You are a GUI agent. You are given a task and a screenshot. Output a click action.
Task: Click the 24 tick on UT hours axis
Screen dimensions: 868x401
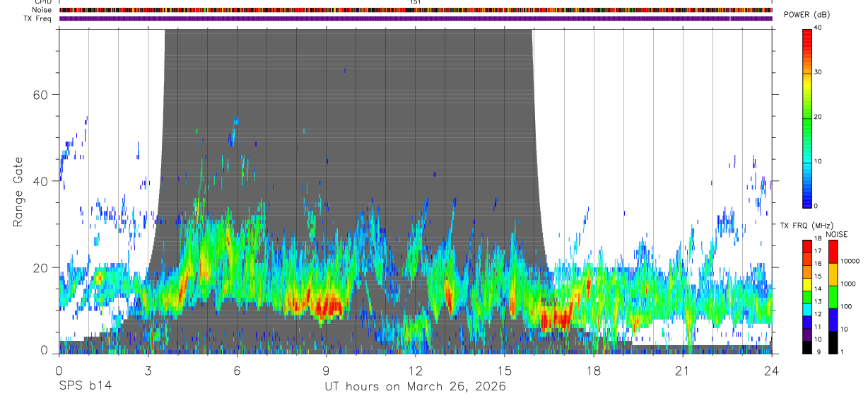pyautogui.click(x=771, y=371)
